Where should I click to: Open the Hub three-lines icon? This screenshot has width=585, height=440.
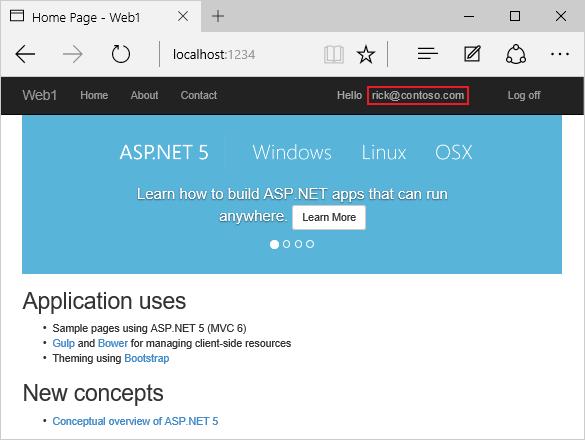(428, 54)
